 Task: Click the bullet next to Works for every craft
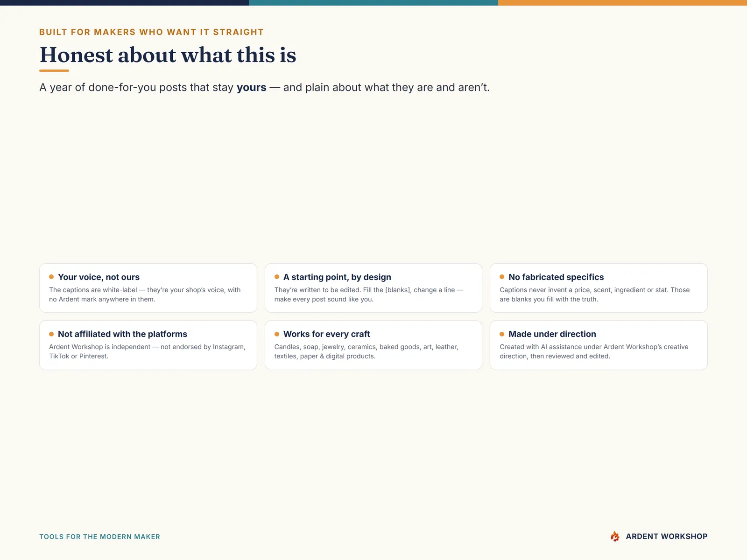[x=277, y=334]
